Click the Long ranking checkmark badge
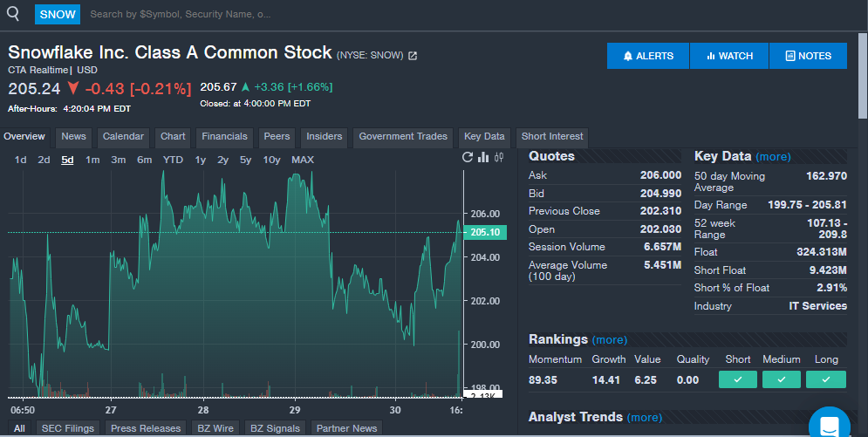This screenshot has width=868, height=437. [x=825, y=379]
